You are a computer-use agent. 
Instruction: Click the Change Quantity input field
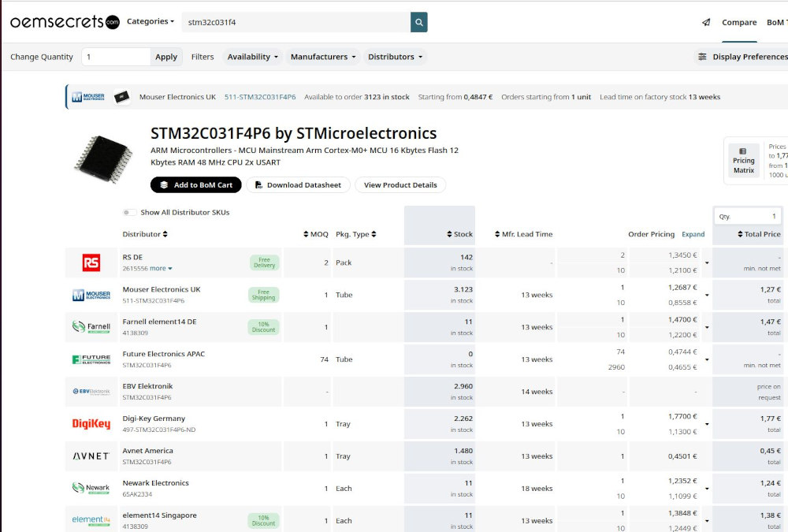(115, 57)
